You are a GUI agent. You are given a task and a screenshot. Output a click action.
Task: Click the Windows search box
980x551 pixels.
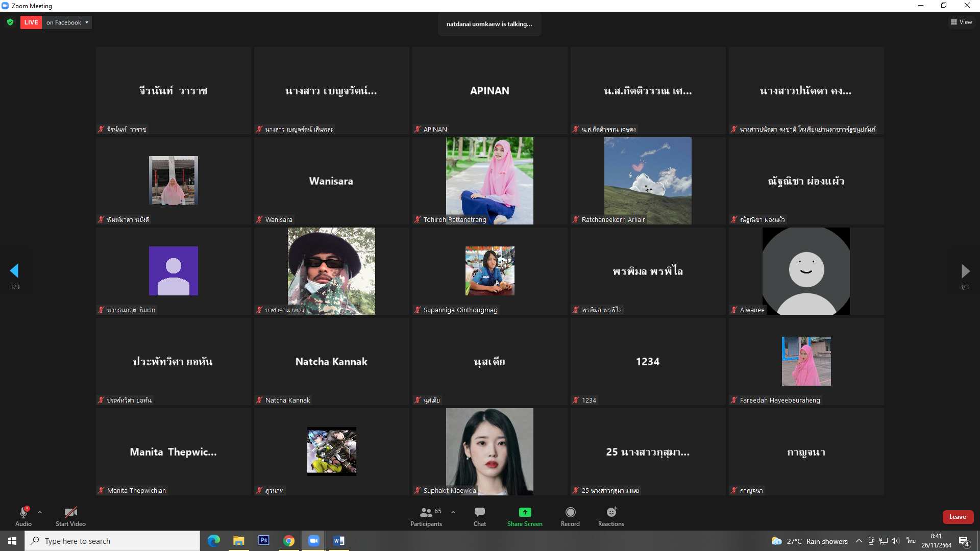click(x=112, y=541)
